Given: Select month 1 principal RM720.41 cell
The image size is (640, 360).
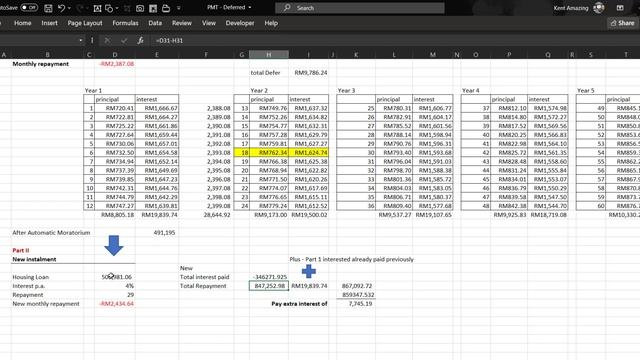Looking at the screenshot, I should pos(115,108).
